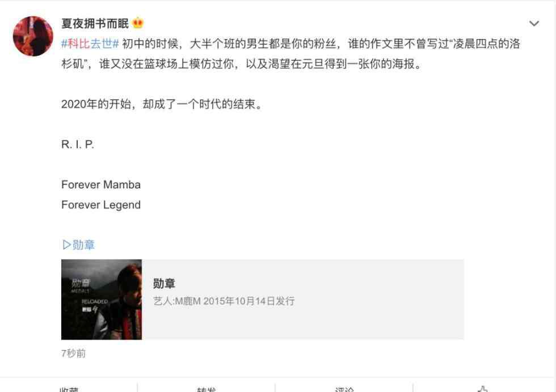This screenshot has width=556, height=392.
Task: Click 收藏 to favorite this post
Action: tap(69, 389)
